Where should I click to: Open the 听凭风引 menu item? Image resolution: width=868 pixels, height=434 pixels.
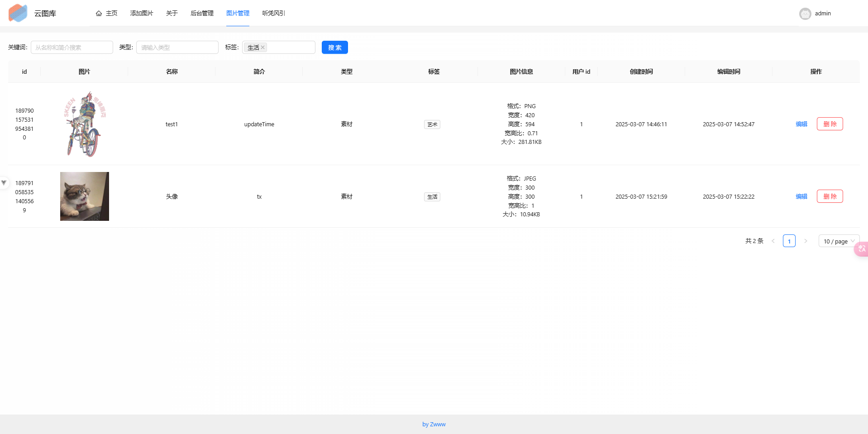click(273, 13)
